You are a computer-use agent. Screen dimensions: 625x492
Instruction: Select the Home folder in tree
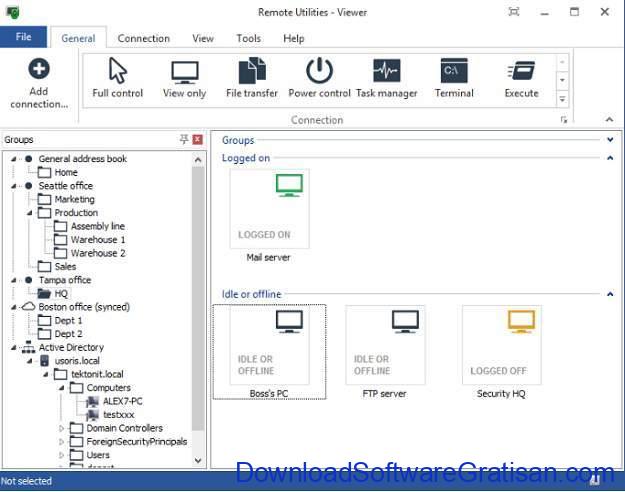pos(58,173)
